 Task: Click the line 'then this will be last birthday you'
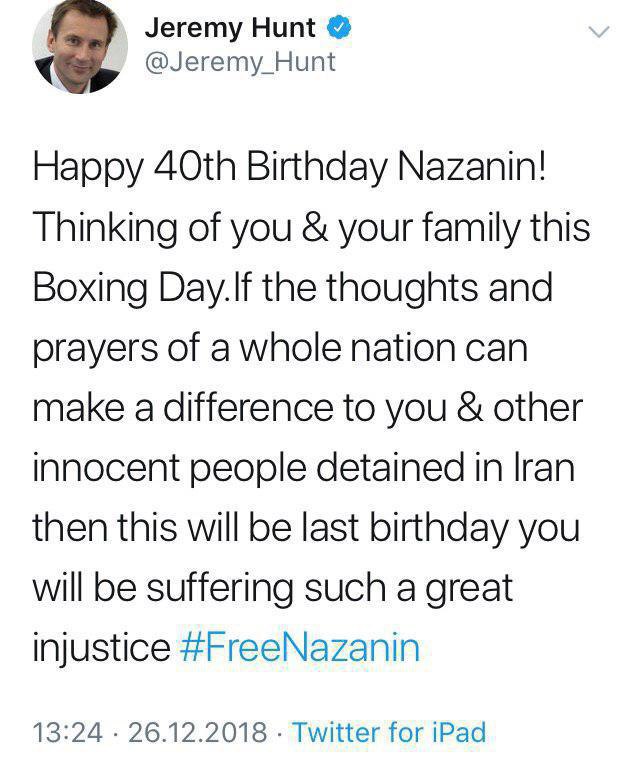pos(305,528)
